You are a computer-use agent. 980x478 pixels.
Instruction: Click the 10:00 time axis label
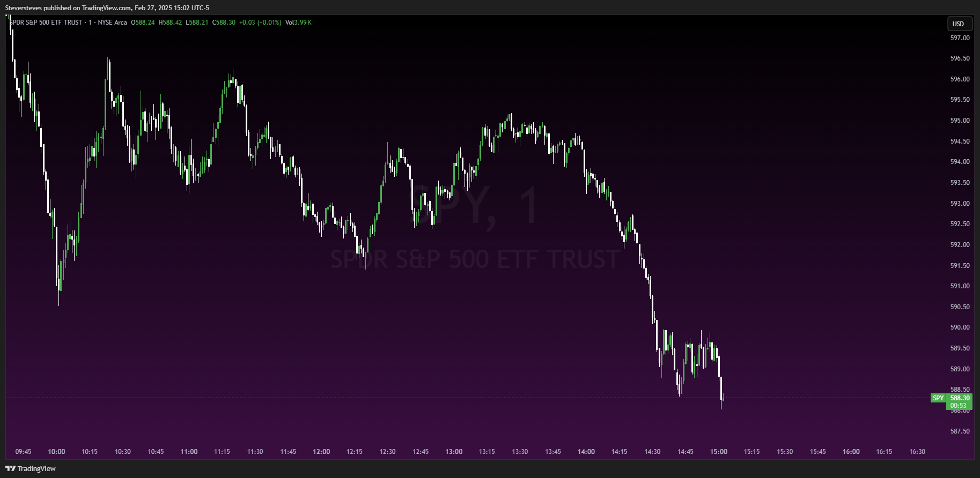56,452
